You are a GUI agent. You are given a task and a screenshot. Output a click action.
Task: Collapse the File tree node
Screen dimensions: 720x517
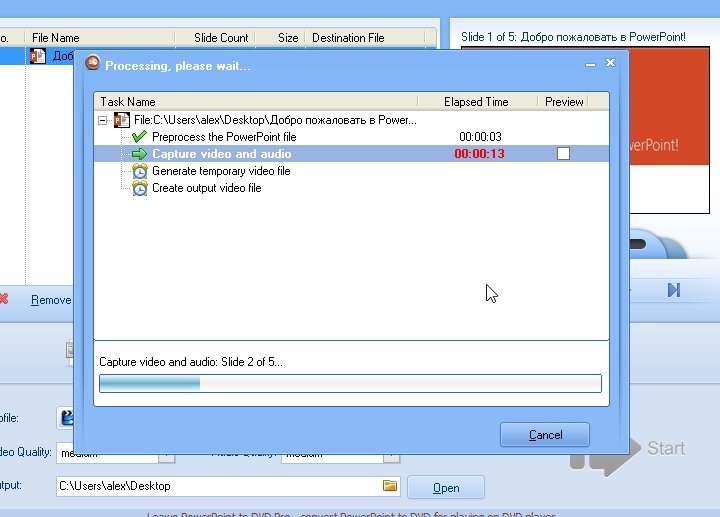tap(102, 120)
